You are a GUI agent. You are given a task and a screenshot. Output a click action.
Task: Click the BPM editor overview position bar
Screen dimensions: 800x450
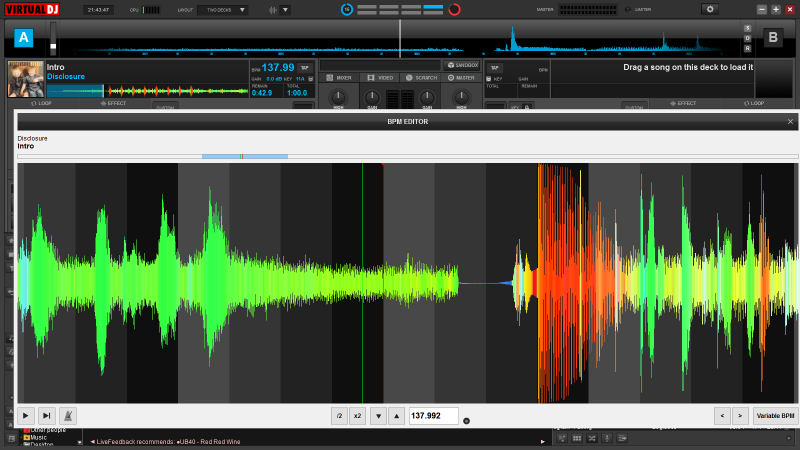(x=408, y=157)
